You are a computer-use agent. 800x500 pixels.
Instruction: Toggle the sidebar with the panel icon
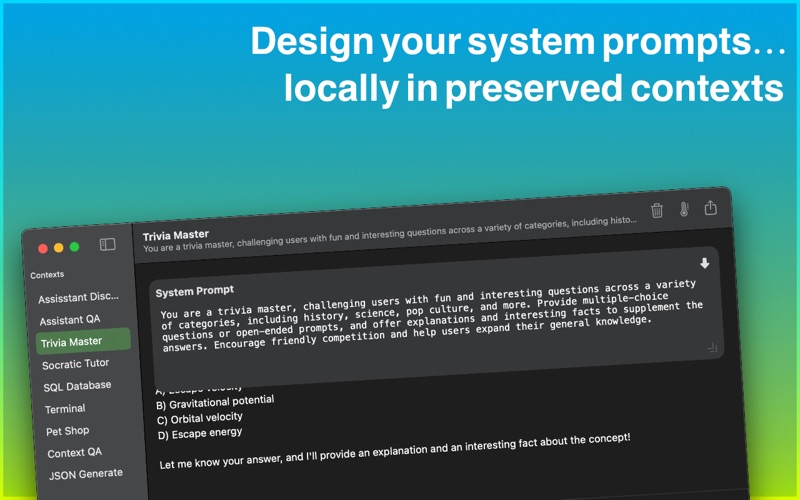pos(107,244)
